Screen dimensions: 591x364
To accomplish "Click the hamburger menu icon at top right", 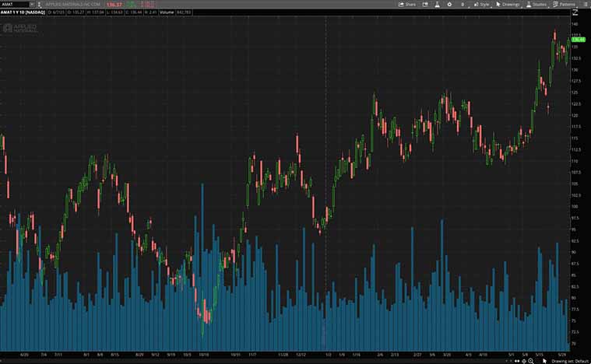I will [x=585, y=4].
